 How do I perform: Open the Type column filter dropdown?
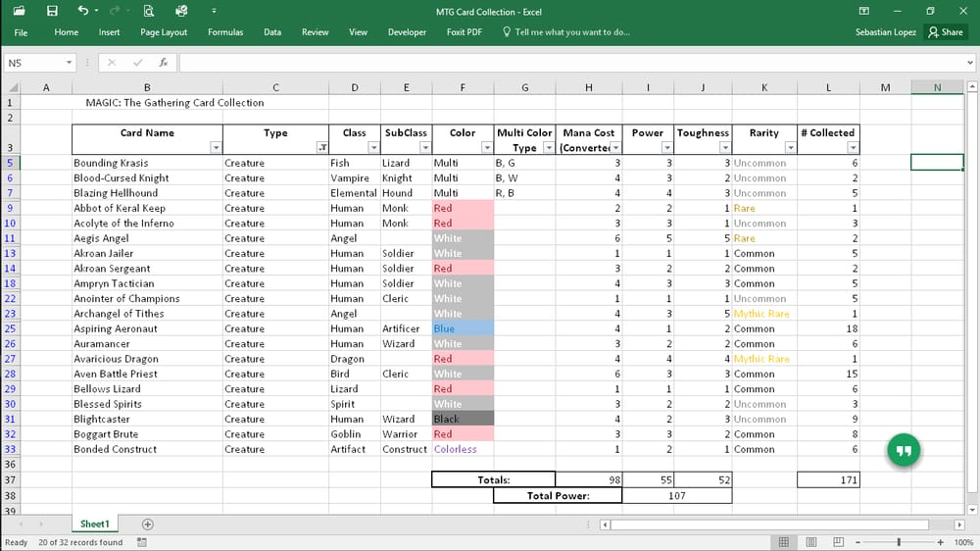321,148
